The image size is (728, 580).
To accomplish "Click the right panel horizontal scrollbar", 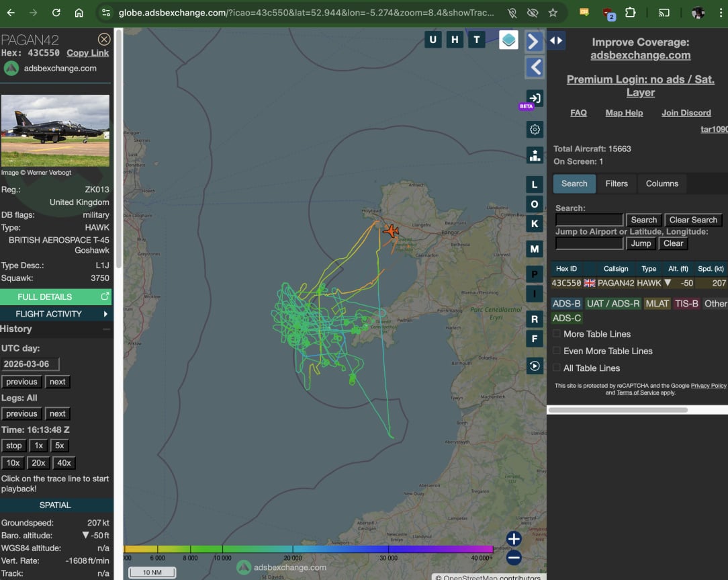I will tap(618, 410).
